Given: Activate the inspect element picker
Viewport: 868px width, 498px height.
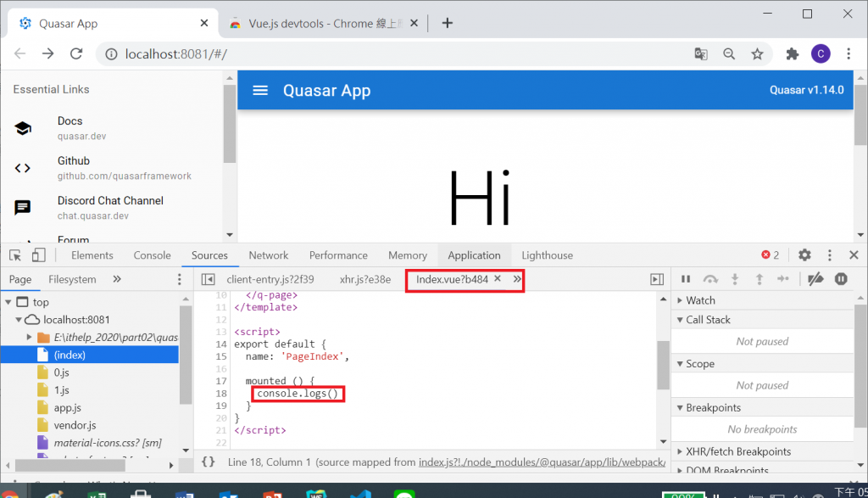Looking at the screenshot, I should pyautogui.click(x=15, y=255).
